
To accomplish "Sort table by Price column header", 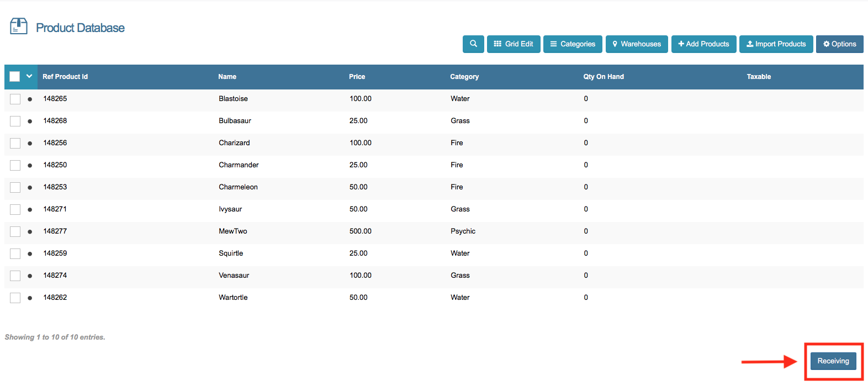I will coord(357,77).
